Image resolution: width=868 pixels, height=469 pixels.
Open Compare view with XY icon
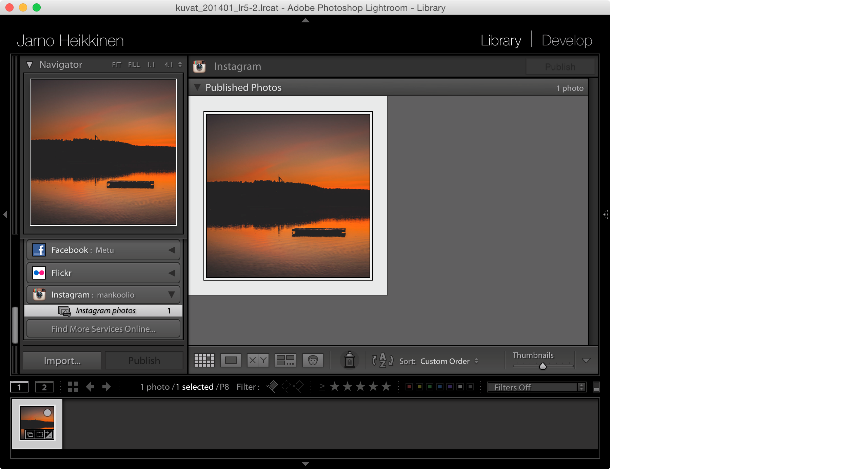[258, 360]
